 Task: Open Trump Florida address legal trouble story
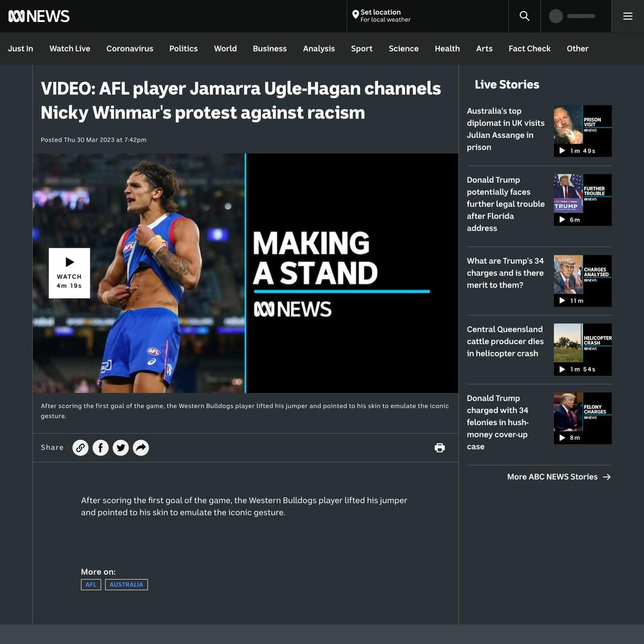point(506,204)
